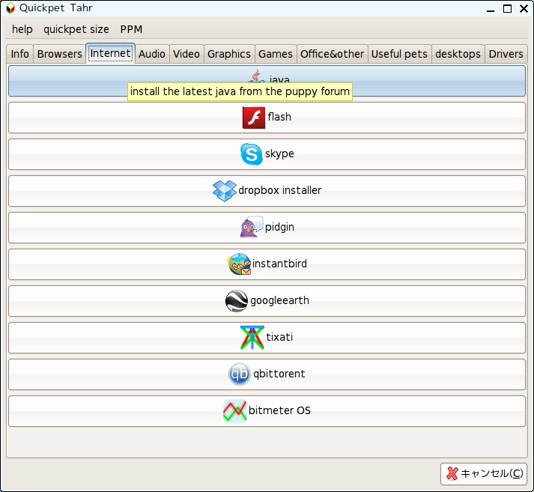The height and width of the screenshot is (492, 534).
Task: Open the quickpet size menu
Action: [x=76, y=29]
